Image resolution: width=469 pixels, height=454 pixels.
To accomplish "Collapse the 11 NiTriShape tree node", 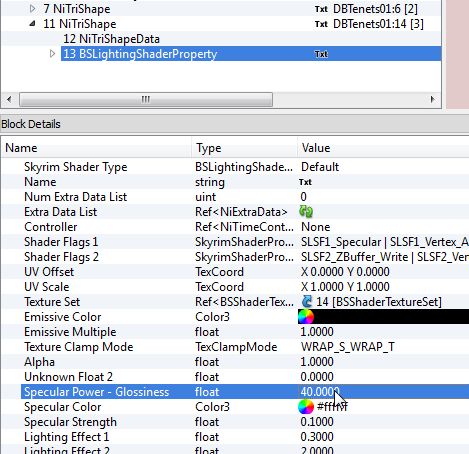I will [32, 23].
